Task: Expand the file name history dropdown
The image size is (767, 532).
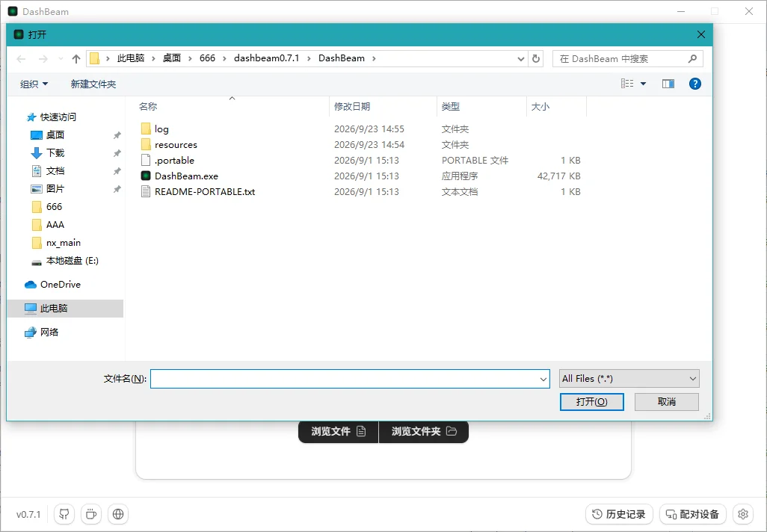Action: click(543, 379)
